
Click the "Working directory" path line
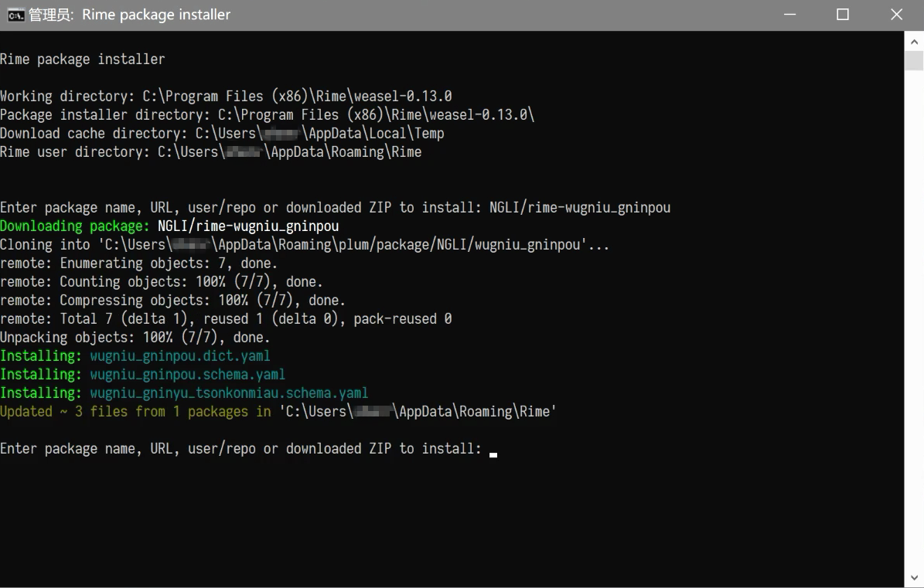click(226, 97)
